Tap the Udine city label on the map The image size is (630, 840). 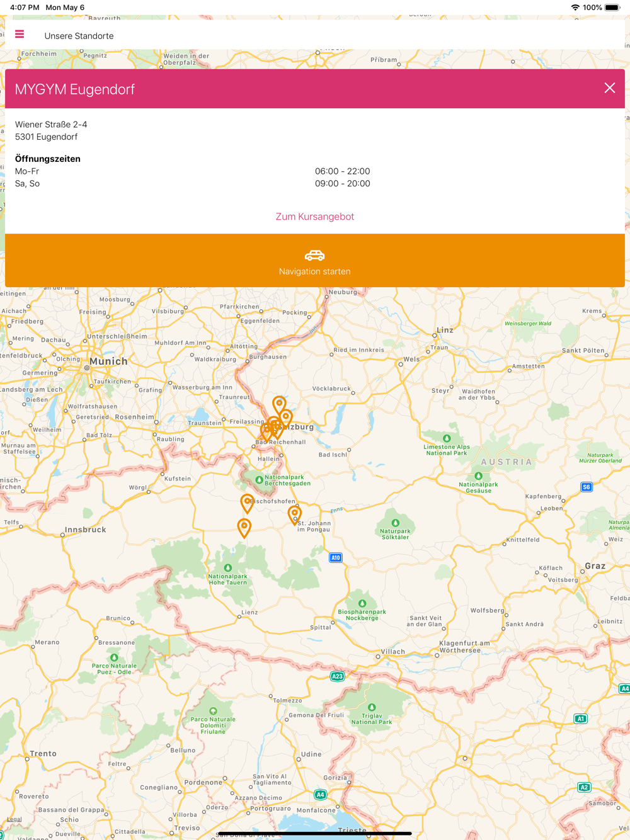tap(311, 754)
